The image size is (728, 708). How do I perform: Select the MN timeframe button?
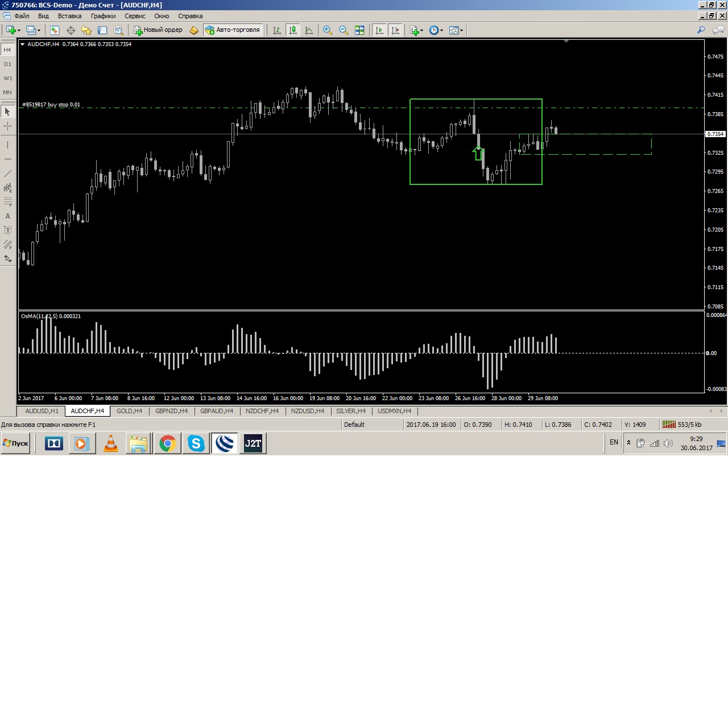[x=7, y=93]
